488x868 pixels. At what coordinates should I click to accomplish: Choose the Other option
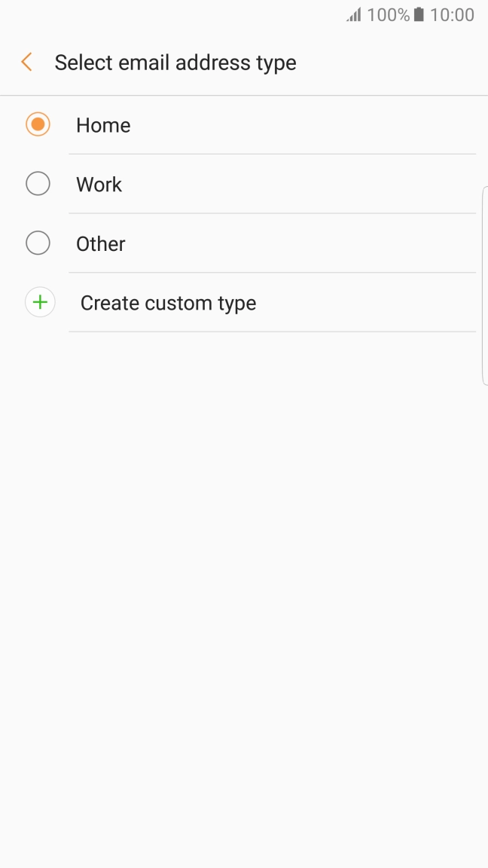pyautogui.click(x=38, y=243)
